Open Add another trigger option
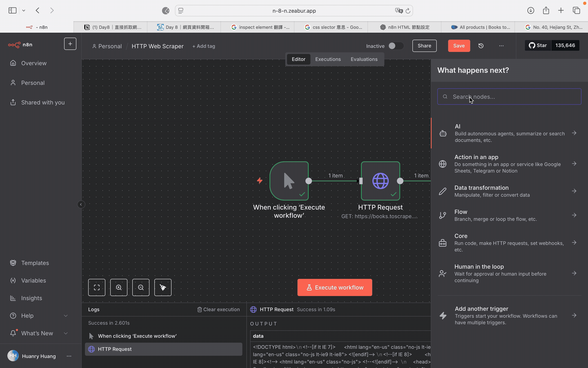Screen dimensions: 588x368 point(509,315)
